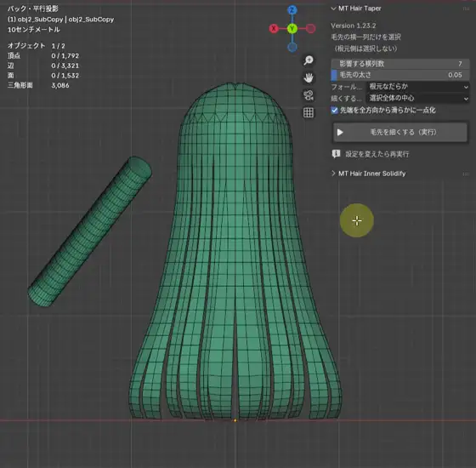Click the バック・平行投影 view label
The width and height of the screenshot is (476, 468).
(33, 9)
